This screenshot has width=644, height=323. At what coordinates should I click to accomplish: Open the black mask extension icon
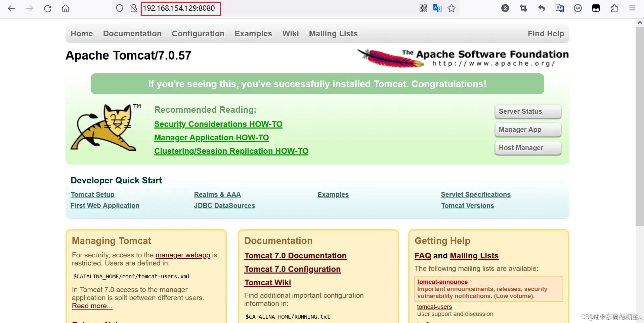click(596, 8)
